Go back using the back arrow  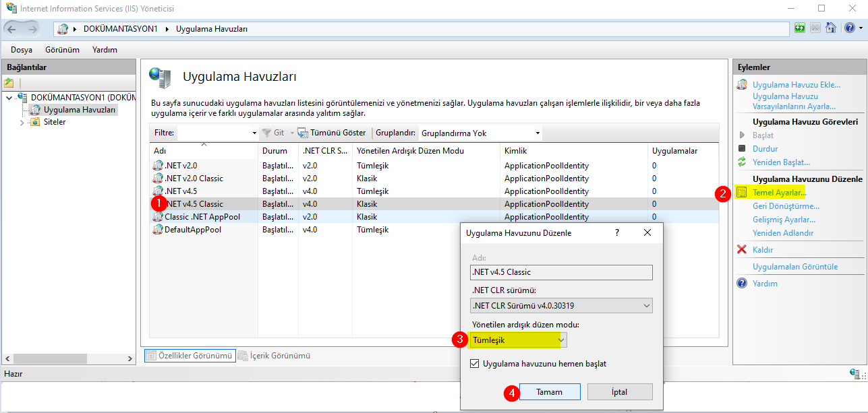pos(12,28)
